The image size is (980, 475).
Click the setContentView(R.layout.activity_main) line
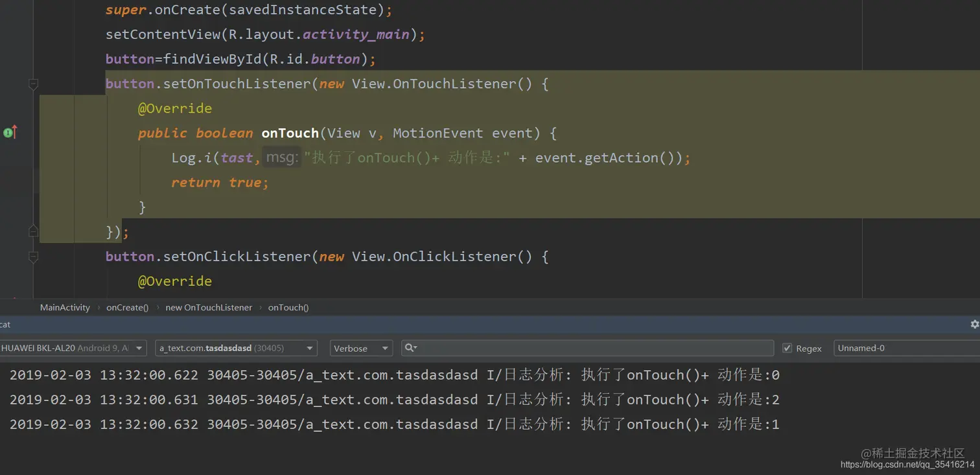pos(265,34)
